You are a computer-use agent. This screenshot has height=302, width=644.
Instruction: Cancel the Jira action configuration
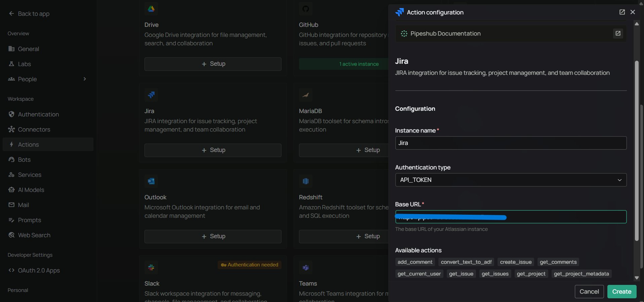589,292
